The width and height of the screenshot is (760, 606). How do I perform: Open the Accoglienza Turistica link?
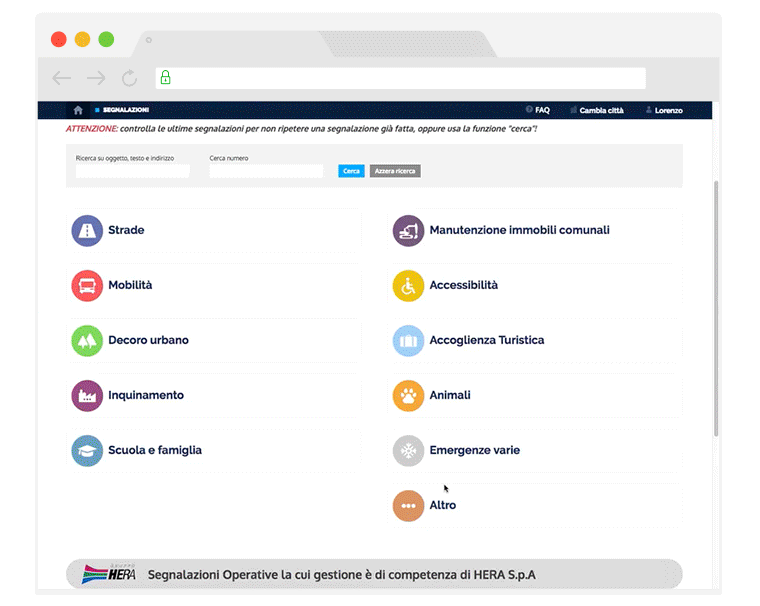coord(487,340)
